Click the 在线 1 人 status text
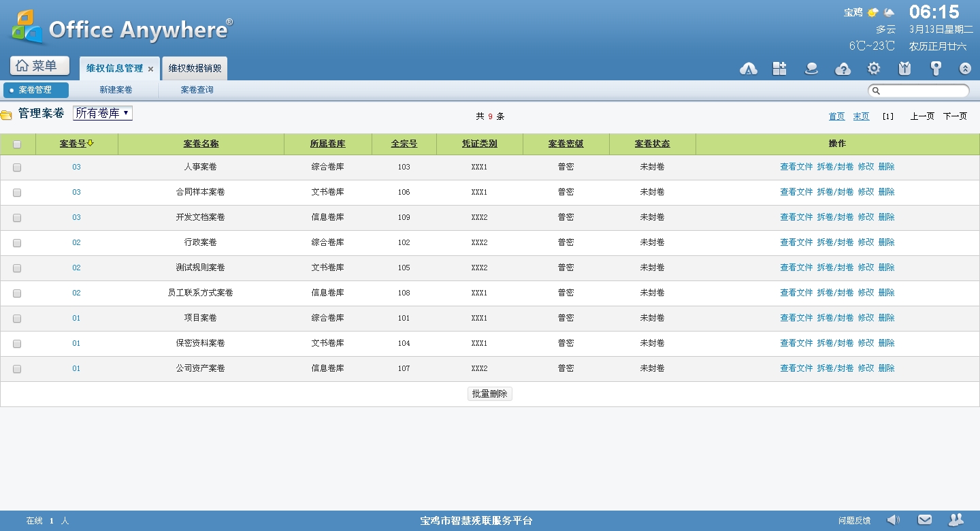Screen dimensions: 980x531 click(48, 521)
